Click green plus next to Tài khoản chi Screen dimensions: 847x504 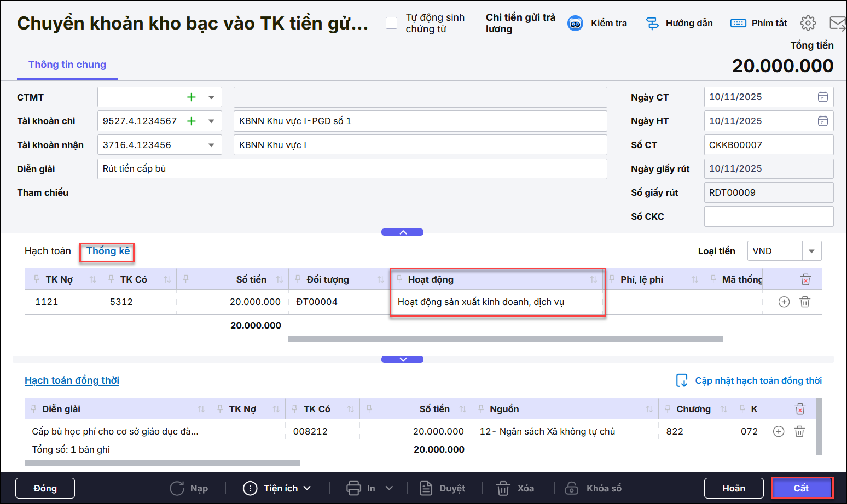pyautogui.click(x=192, y=121)
